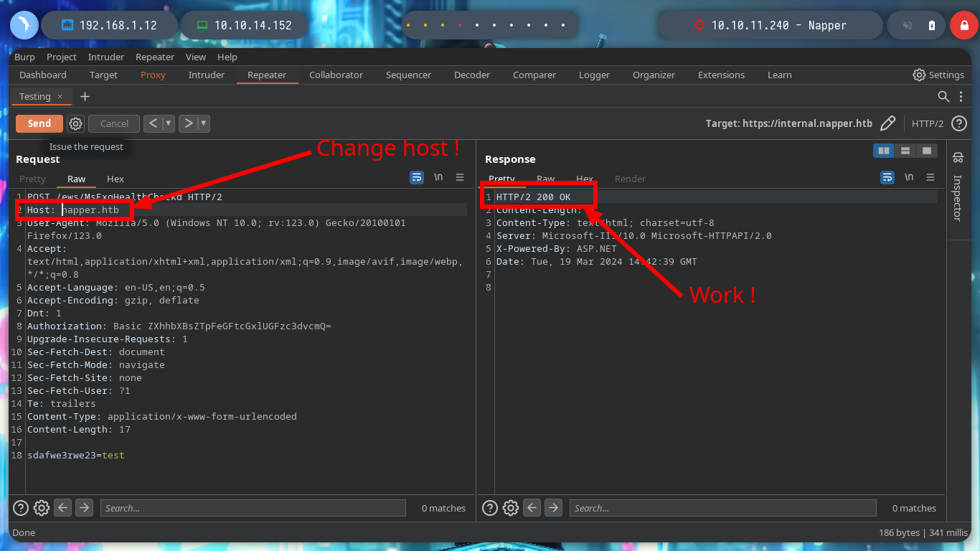
Task: Open request send settings gear
Action: [76, 123]
